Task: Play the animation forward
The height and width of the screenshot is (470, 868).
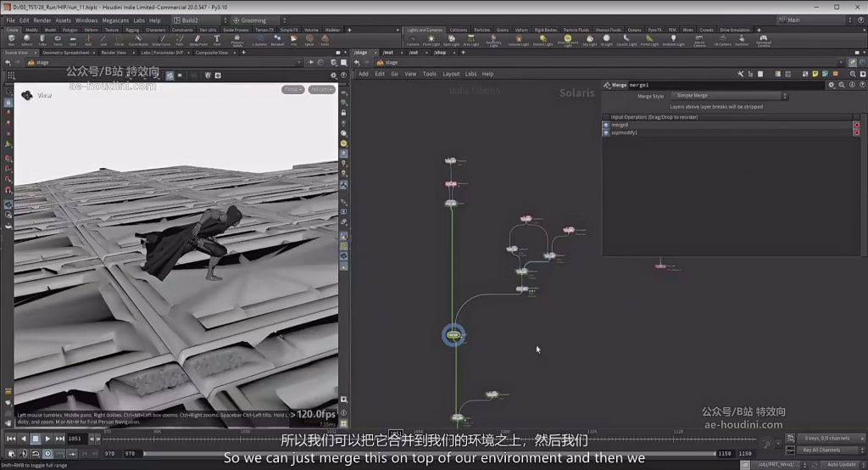Action: (47, 439)
